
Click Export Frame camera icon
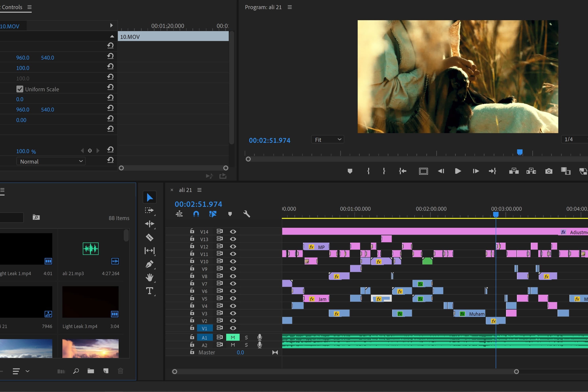click(549, 171)
